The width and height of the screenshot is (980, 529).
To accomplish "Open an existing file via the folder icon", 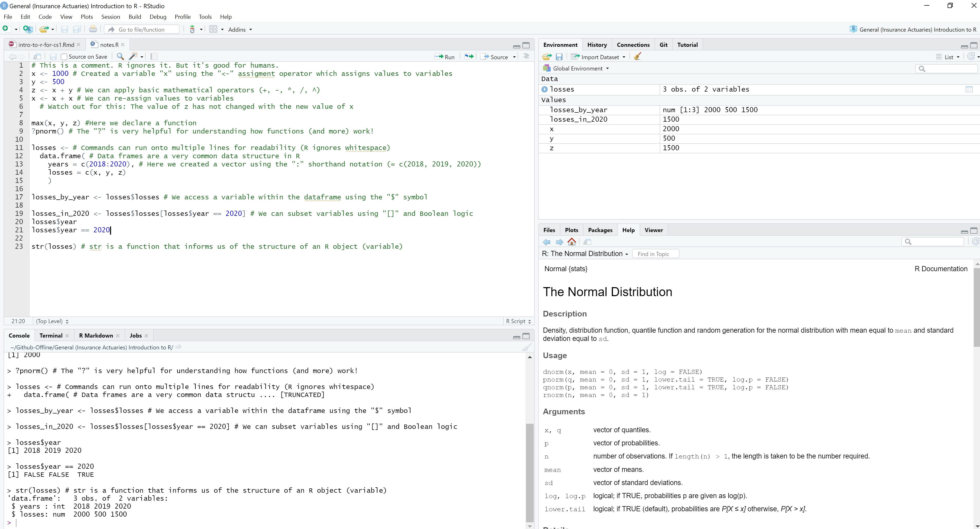I will (44, 29).
